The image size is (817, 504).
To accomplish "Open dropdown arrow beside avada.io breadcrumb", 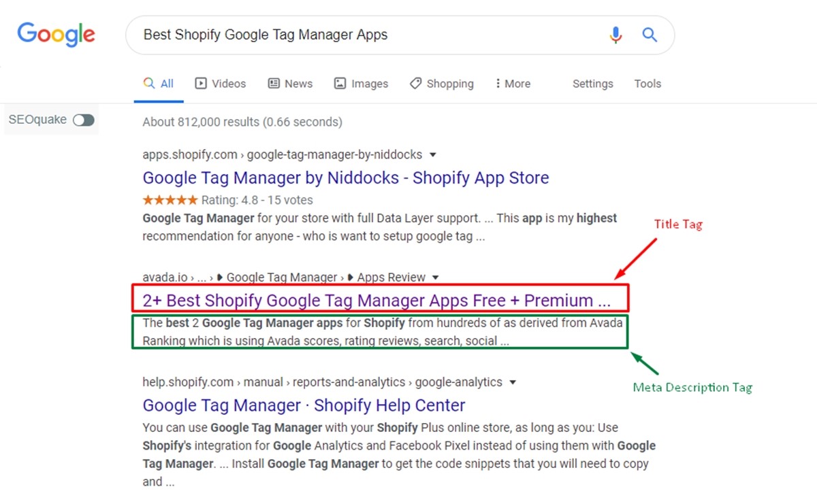I will click(x=436, y=278).
